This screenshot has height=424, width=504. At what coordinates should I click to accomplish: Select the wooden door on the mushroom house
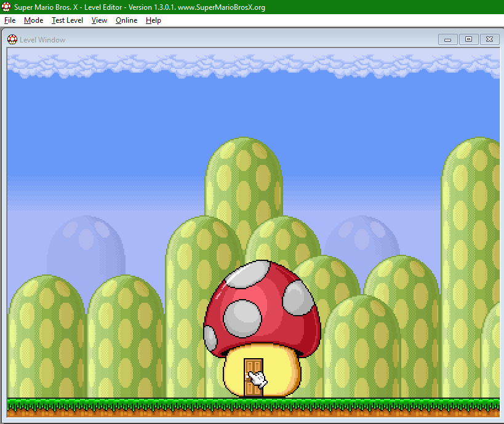pyautogui.click(x=254, y=378)
